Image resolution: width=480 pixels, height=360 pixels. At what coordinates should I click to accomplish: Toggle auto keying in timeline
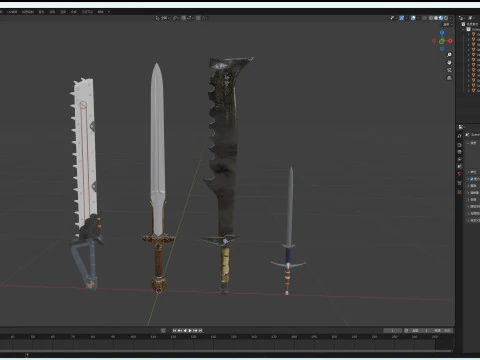[163, 330]
